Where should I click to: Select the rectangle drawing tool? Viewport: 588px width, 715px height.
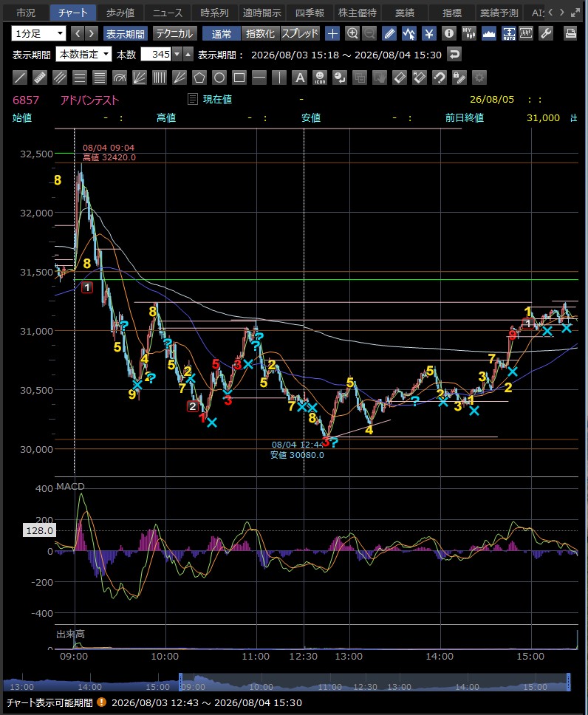[x=239, y=78]
